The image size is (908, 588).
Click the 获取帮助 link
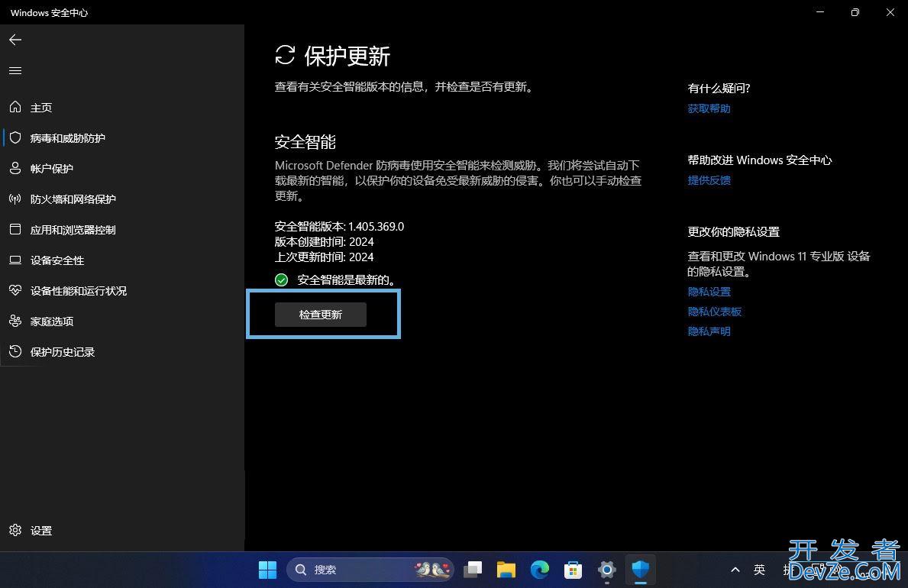point(709,108)
